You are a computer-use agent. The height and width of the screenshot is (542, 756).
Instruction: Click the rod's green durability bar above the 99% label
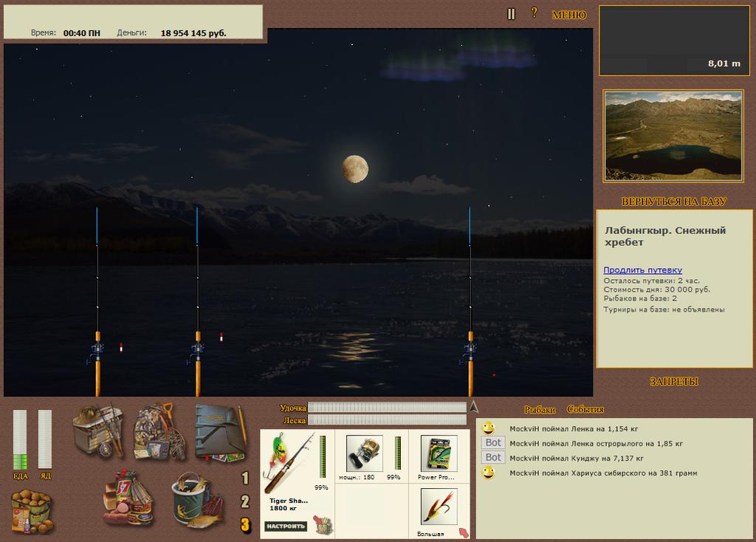coord(323,456)
